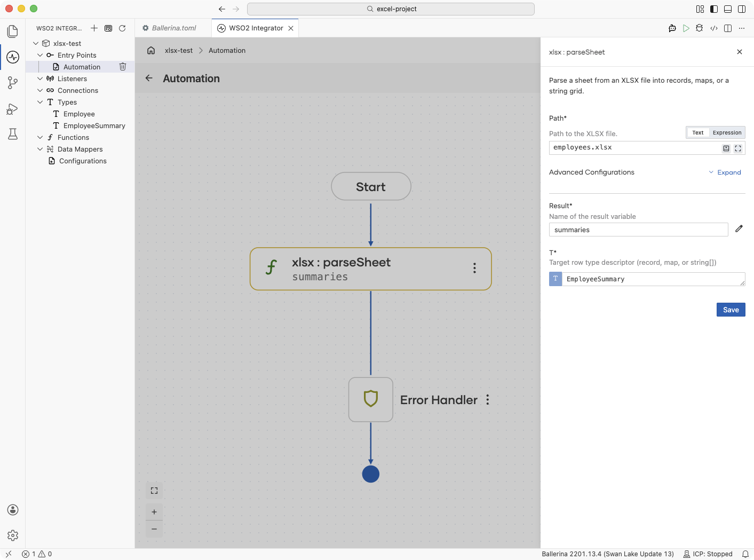This screenshot has height=560, width=754.
Task: Go to project home icon in breadcrumb
Action: [151, 50]
